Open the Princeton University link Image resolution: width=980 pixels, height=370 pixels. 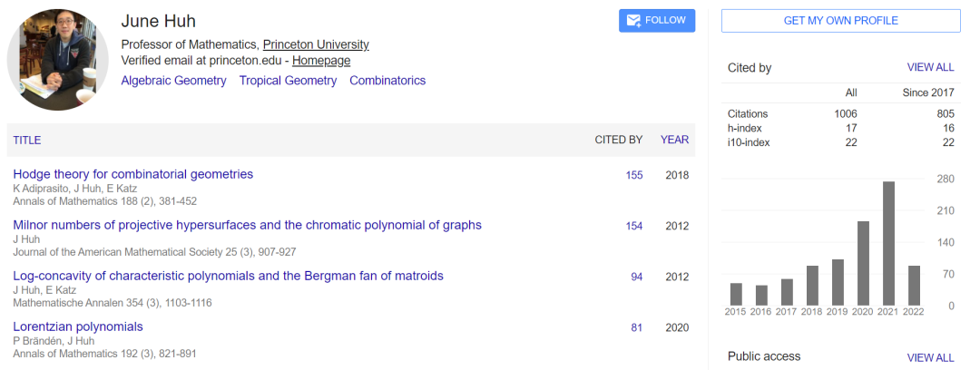tap(316, 44)
